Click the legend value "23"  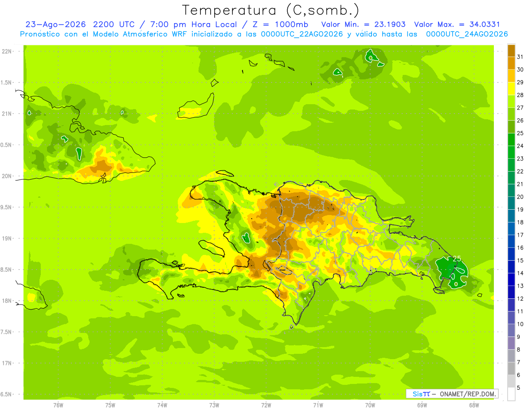pyautogui.click(x=520, y=159)
